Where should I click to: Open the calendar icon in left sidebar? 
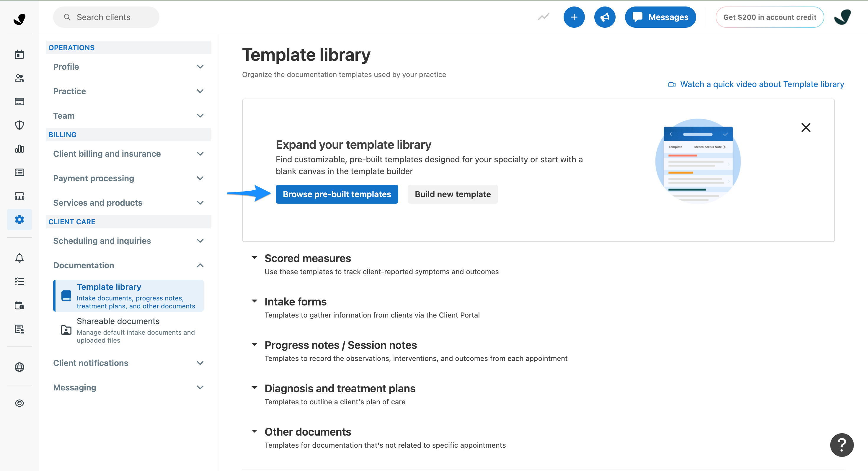point(19,54)
